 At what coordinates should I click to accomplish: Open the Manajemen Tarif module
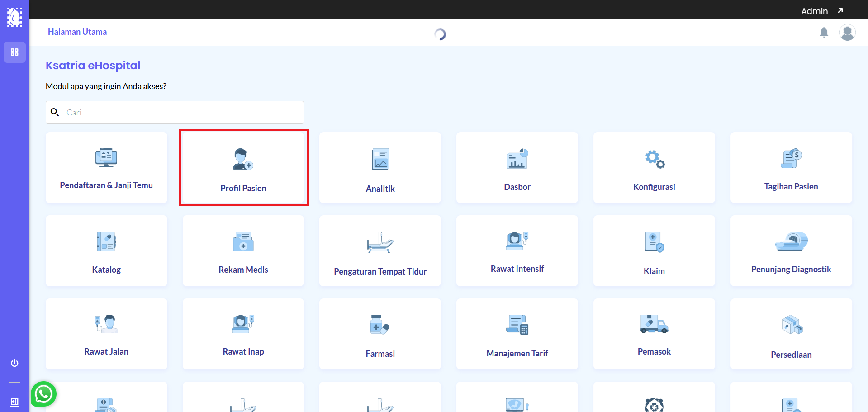[x=517, y=334]
